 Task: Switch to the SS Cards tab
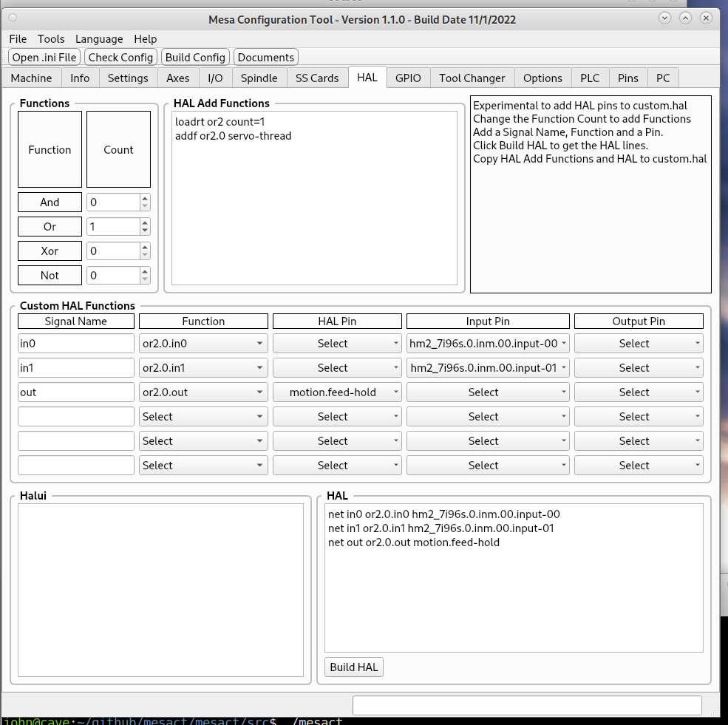click(x=317, y=78)
